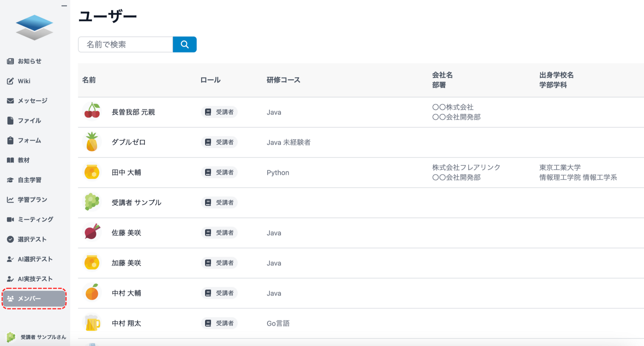Click the magnifier search button
Viewport: 644px width, 346px height.
click(x=185, y=44)
